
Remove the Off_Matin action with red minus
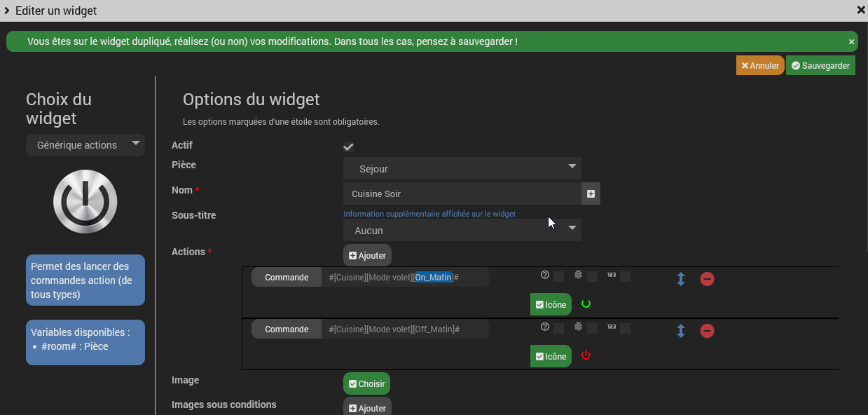(x=707, y=331)
